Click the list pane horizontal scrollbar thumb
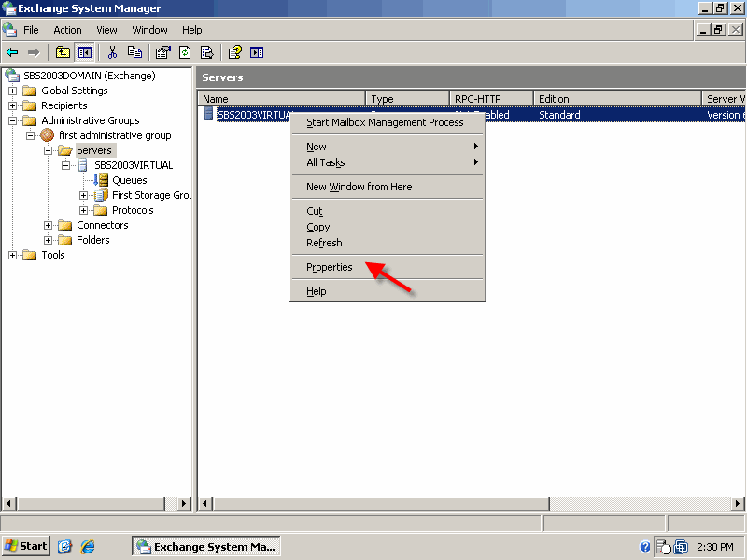This screenshot has height=560, width=747. click(381, 503)
